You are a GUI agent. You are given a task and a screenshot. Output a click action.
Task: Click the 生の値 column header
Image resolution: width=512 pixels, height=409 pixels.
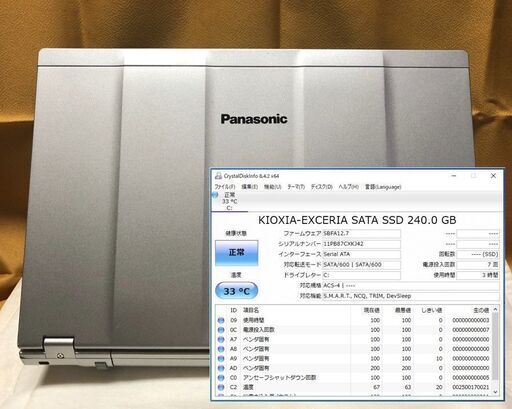coord(481,310)
